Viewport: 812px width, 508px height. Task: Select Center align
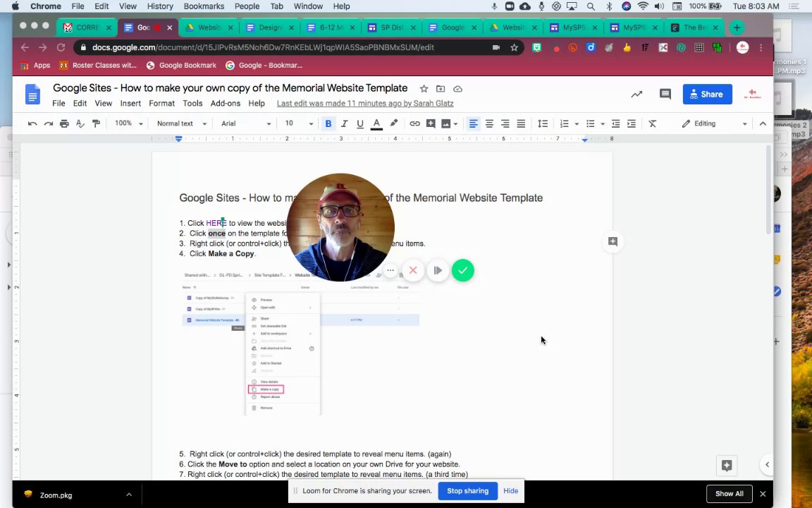(489, 123)
